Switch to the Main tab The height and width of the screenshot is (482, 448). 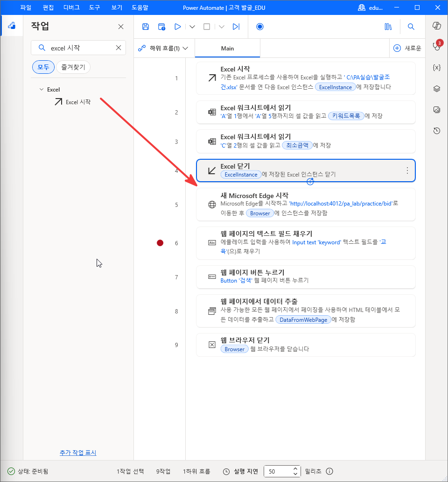[228, 48]
